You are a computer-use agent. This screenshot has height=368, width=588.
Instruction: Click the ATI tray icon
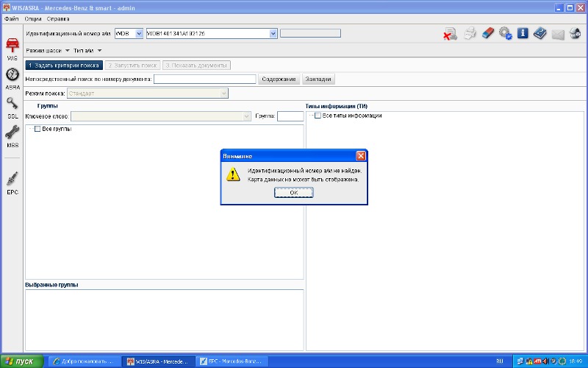tap(537, 361)
